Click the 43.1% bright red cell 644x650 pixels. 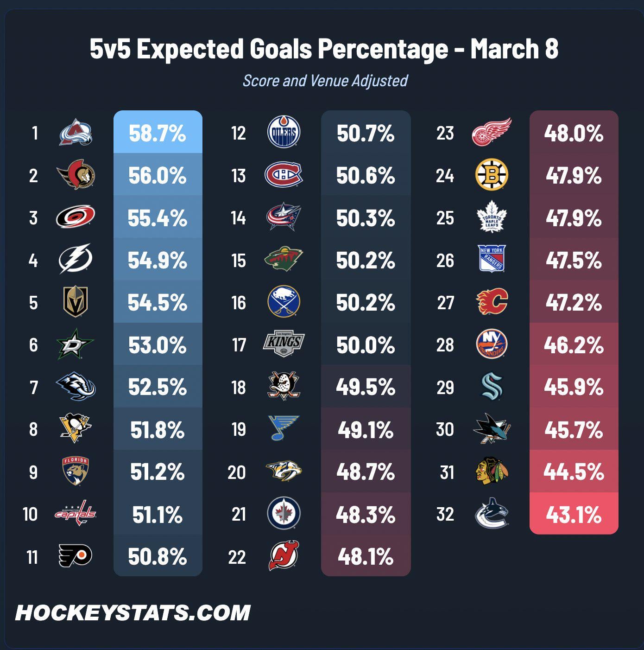click(x=574, y=514)
